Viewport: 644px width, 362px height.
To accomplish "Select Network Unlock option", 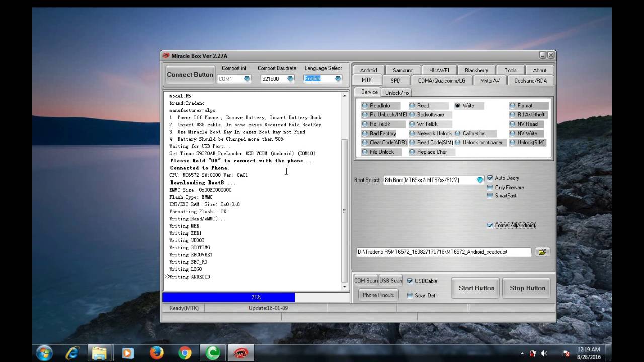I will tap(431, 134).
